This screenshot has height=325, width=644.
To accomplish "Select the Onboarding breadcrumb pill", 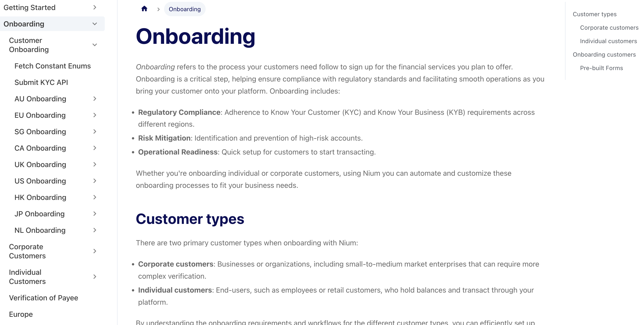I will click(185, 9).
